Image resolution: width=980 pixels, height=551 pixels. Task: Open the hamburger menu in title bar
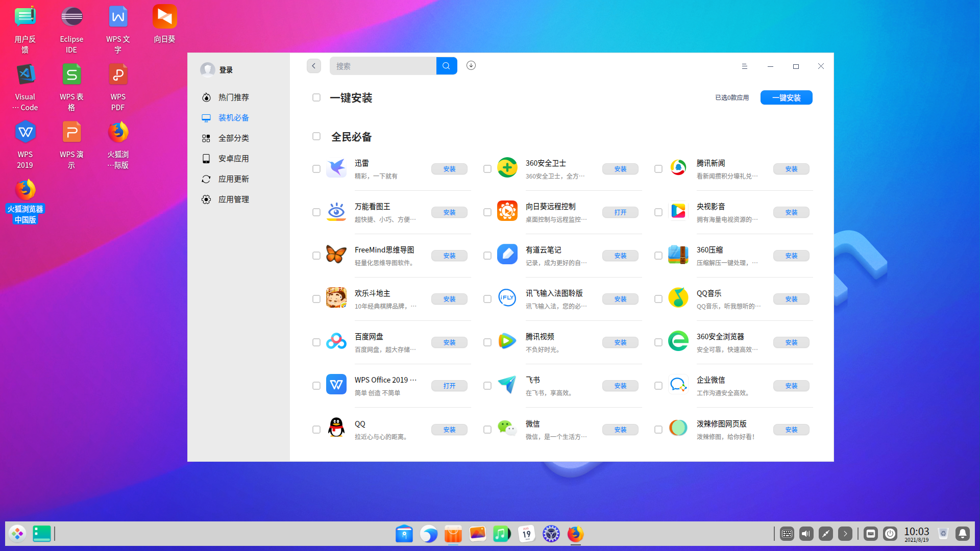pyautogui.click(x=744, y=66)
